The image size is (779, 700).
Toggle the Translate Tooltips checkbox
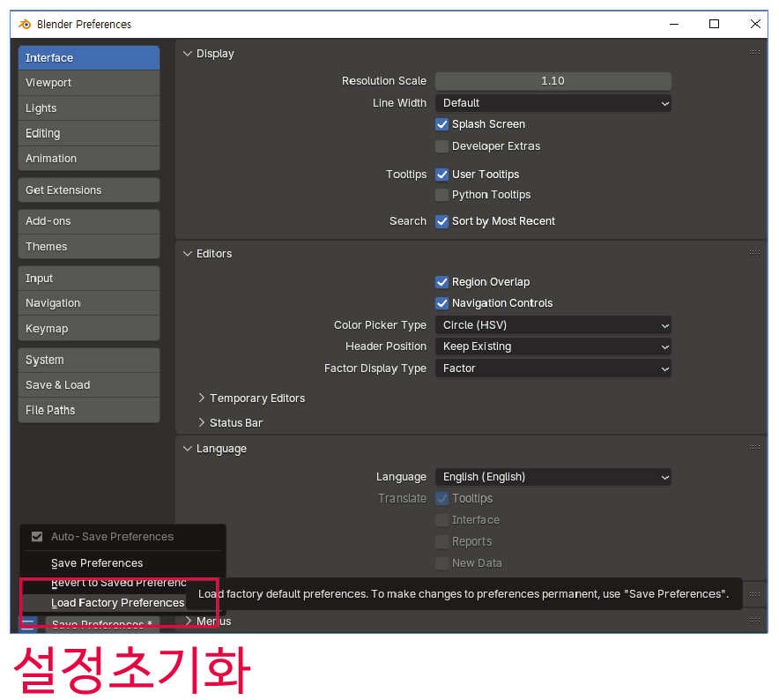pyautogui.click(x=441, y=498)
